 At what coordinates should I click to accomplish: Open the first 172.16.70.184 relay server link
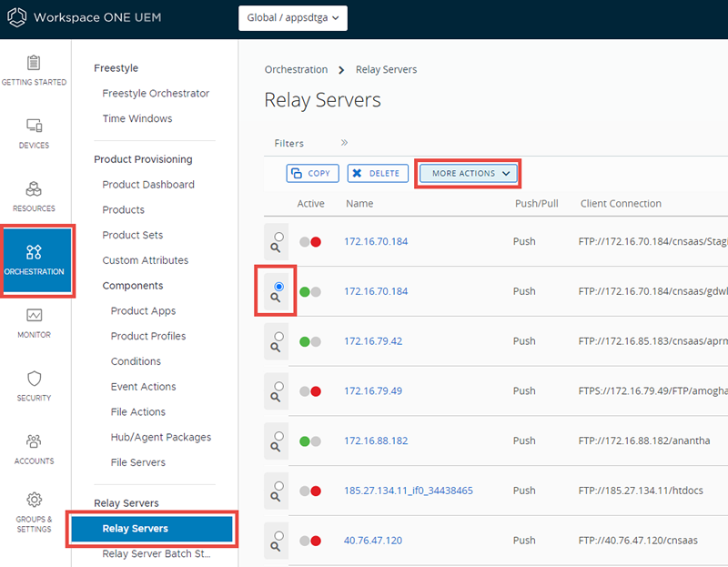click(376, 241)
